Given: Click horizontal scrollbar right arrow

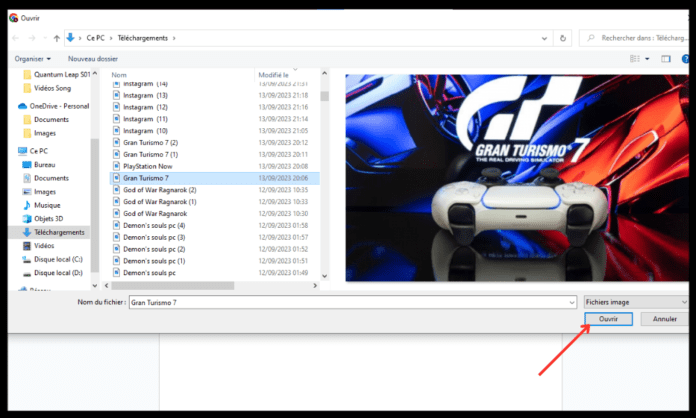Looking at the screenshot, I should point(315,286).
